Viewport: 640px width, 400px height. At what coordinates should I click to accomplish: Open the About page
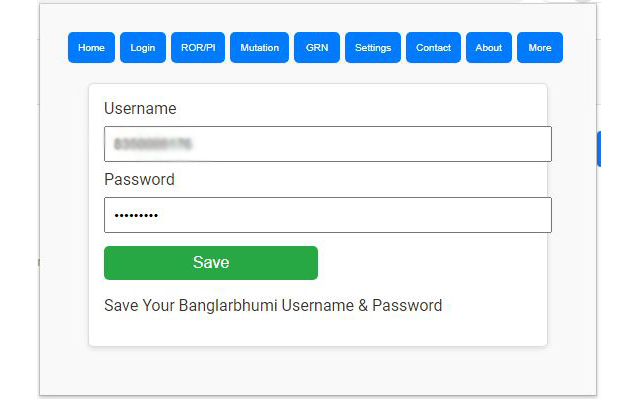pos(489,48)
